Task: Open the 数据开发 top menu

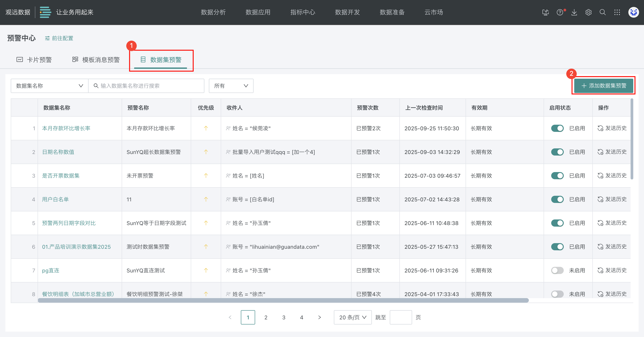Action: (x=347, y=12)
